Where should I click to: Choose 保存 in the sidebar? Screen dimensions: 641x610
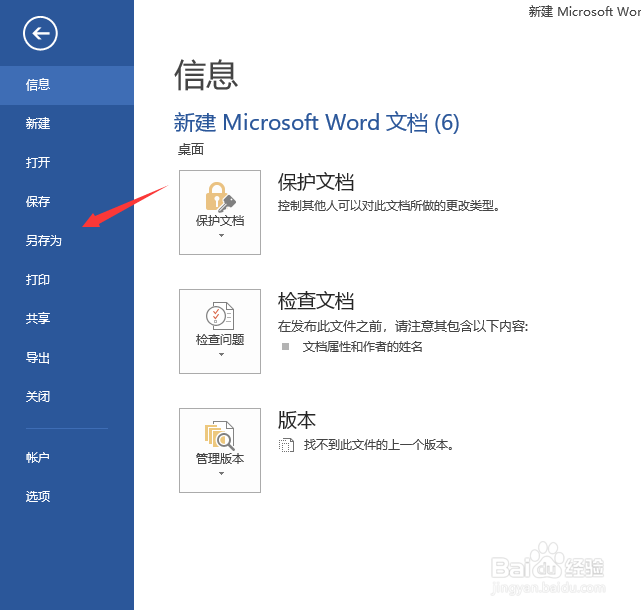[67, 202]
